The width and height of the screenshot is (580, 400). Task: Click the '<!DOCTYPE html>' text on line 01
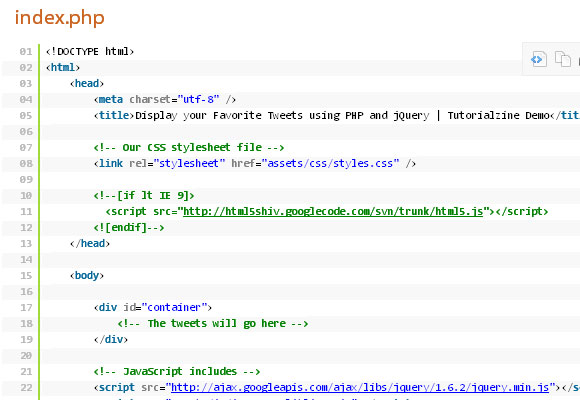[x=90, y=51]
